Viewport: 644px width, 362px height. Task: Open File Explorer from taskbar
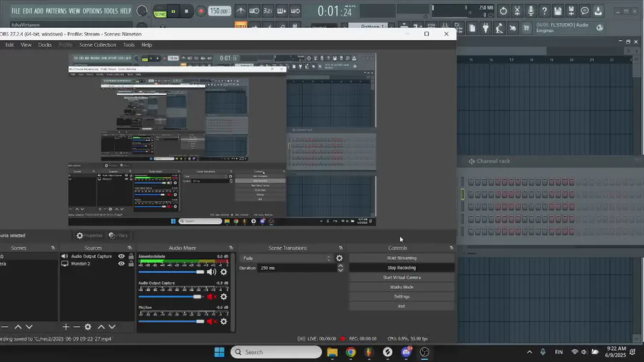pos(332,352)
